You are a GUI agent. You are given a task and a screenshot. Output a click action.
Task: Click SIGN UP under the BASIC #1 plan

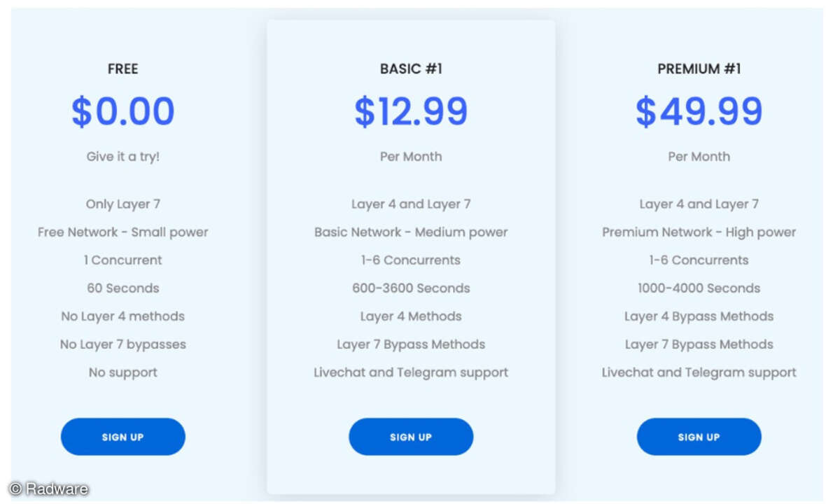click(411, 437)
